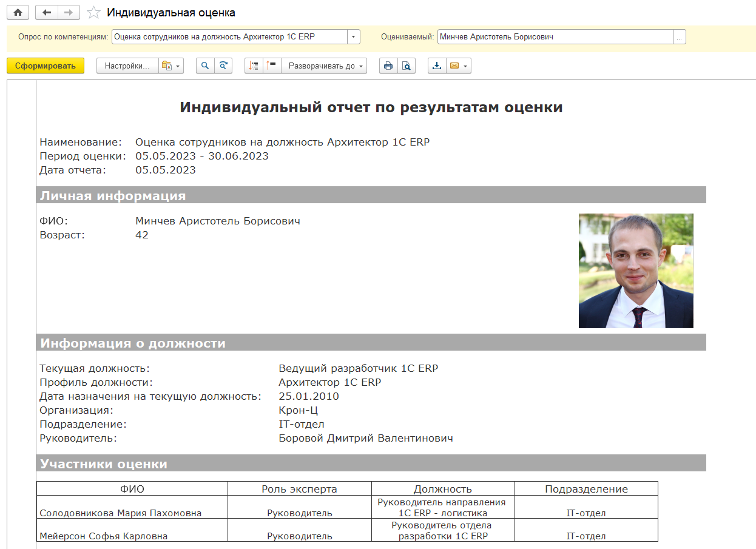Image resolution: width=756 pixels, height=549 pixels.
Task: Click the Информация о должности section header
Action: tap(371, 343)
